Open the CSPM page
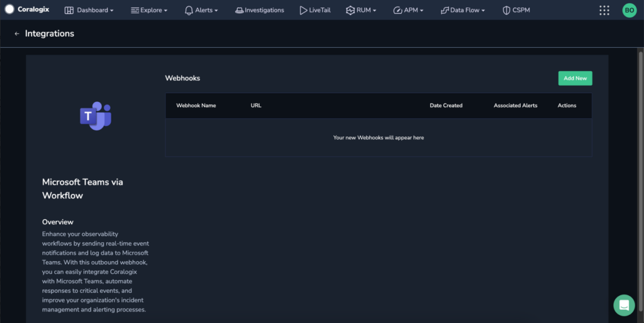Screen dimensions: 644x323 coord(521,10)
